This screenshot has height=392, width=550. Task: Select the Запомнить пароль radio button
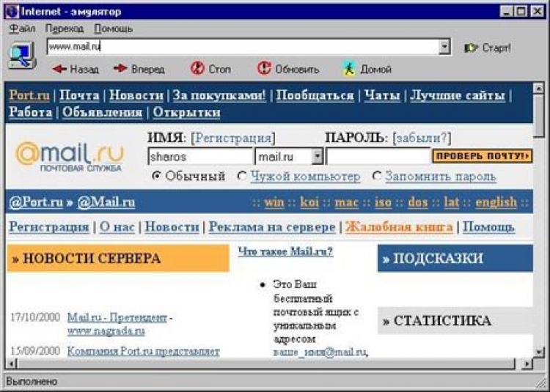(376, 176)
